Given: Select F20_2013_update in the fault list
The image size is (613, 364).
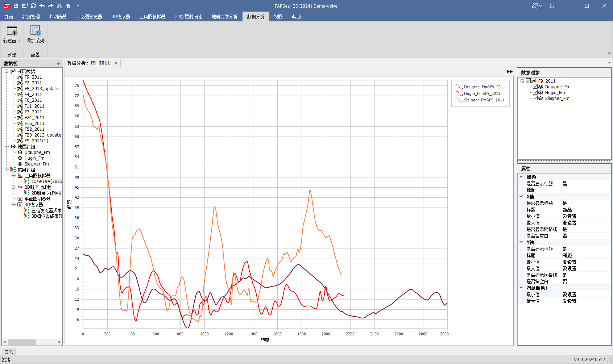Looking at the screenshot, I should pyautogui.click(x=43, y=135).
